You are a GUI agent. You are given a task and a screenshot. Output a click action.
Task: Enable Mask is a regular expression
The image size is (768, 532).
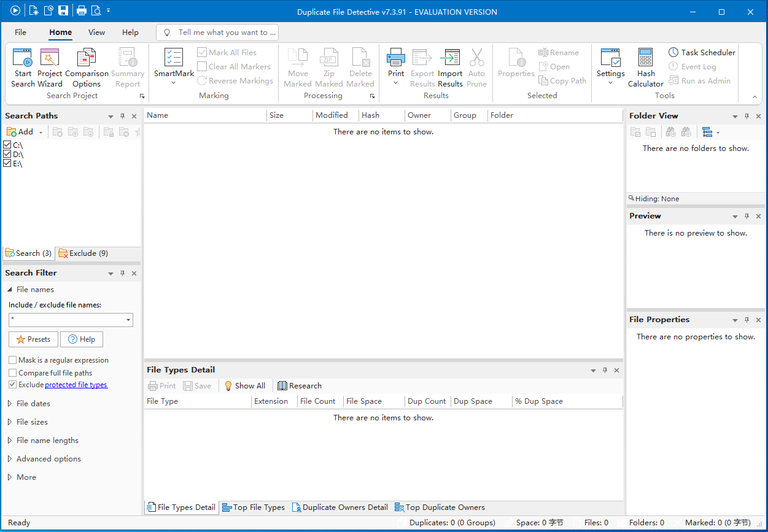13,360
